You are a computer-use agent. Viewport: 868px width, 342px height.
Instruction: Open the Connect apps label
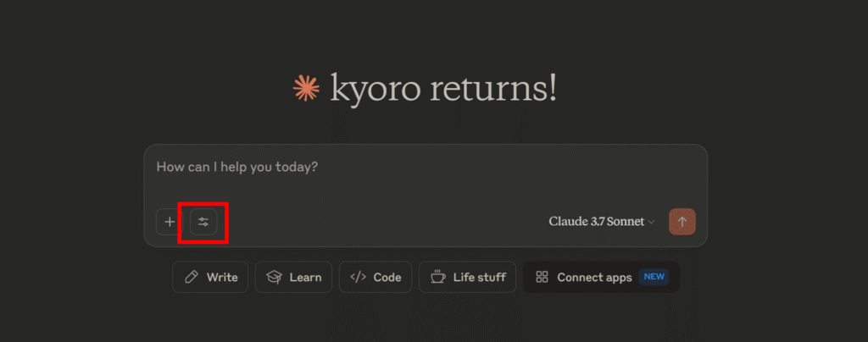594,278
